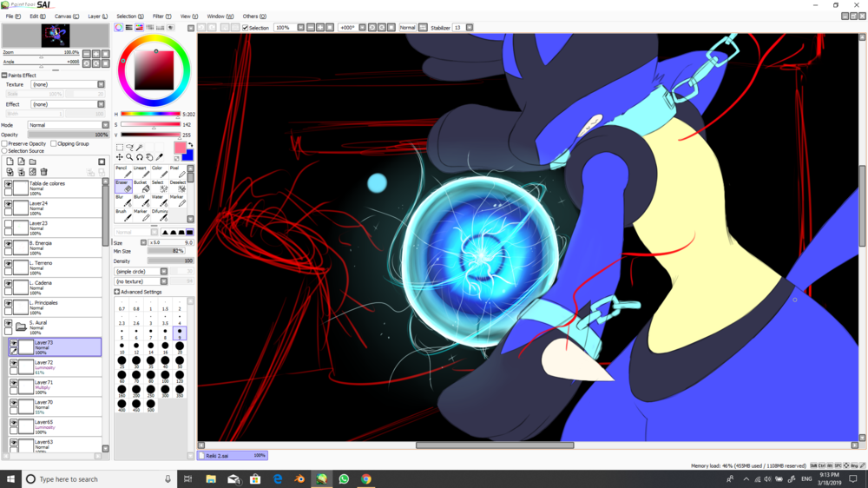868x488 pixels.
Task: Select the zoom magnifier tool
Action: (129, 157)
